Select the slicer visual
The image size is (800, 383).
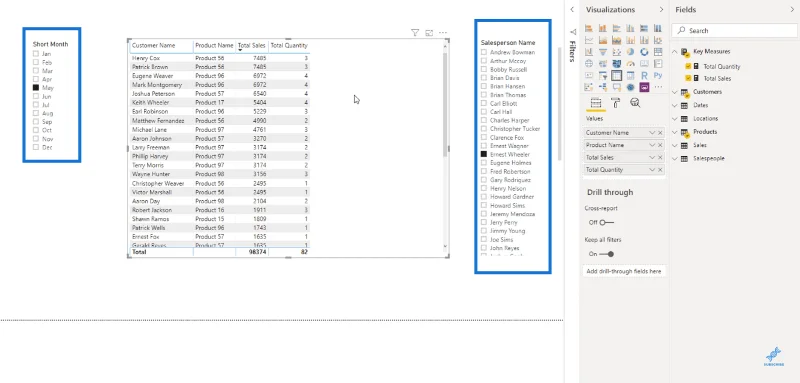[603, 75]
